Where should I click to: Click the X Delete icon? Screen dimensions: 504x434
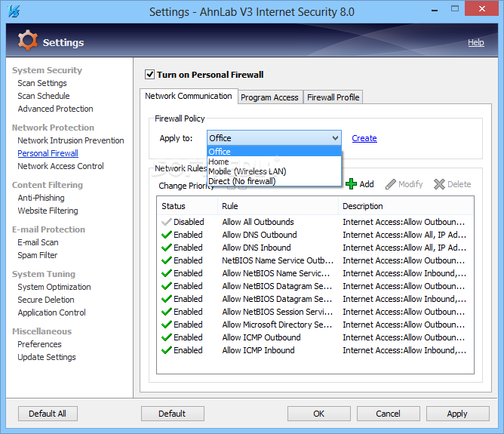tap(439, 184)
